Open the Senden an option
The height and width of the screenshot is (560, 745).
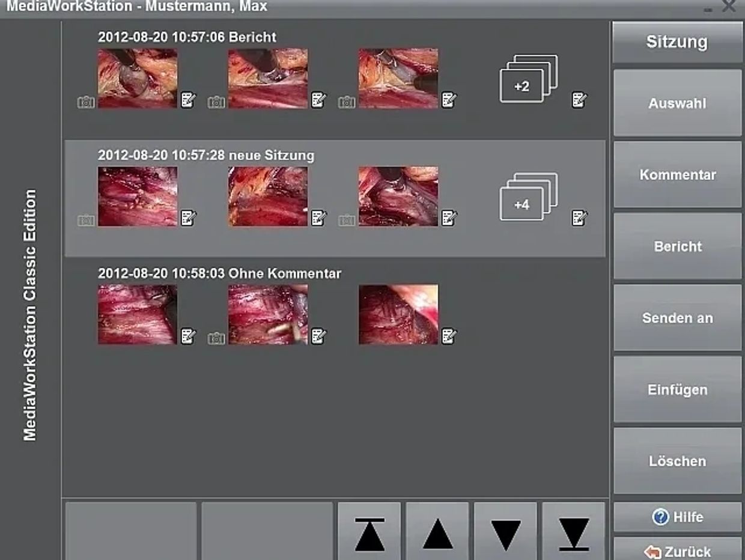[x=677, y=318]
